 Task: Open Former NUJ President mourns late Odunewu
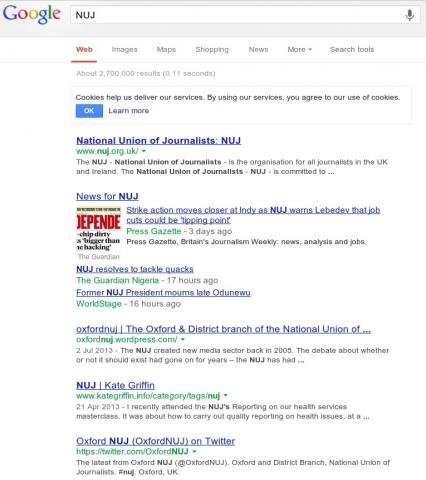pos(163,292)
